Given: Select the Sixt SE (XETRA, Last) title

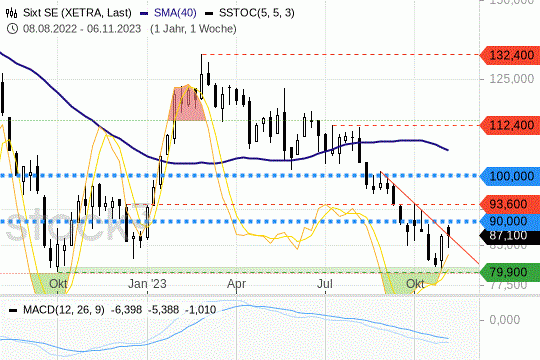Looking at the screenshot, I should (77, 13).
